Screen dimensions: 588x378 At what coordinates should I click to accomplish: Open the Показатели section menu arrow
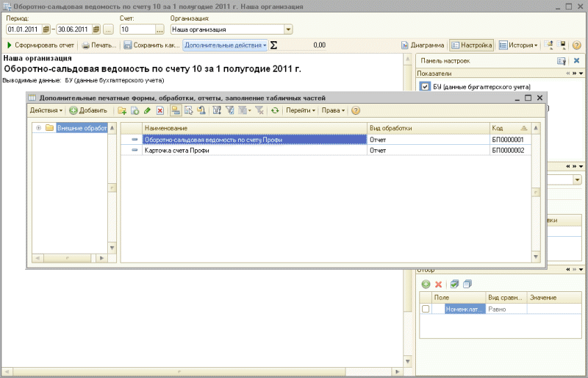[x=581, y=74]
